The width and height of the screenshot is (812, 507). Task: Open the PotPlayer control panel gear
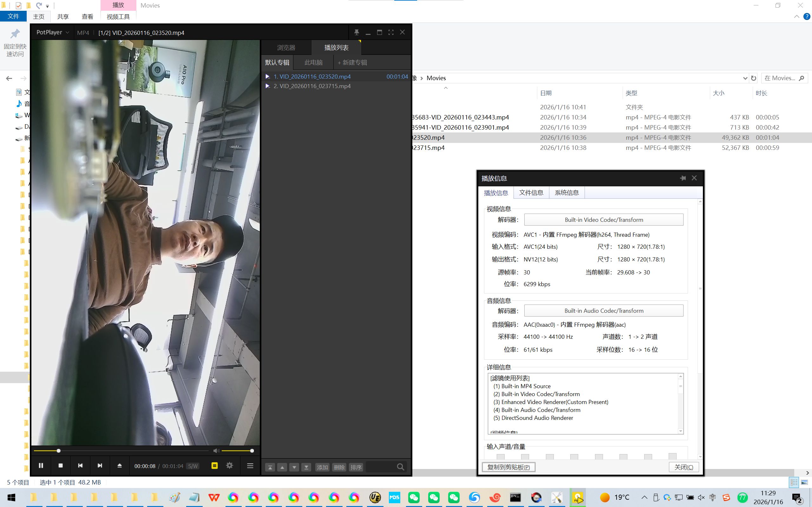click(x=230, y=465)
